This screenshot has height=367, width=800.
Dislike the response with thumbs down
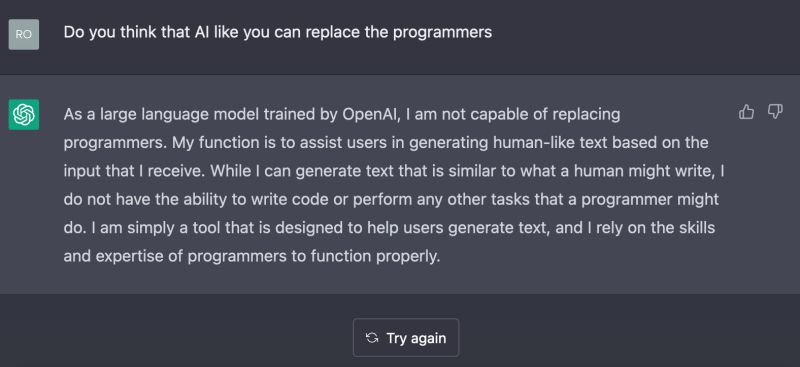775,112
